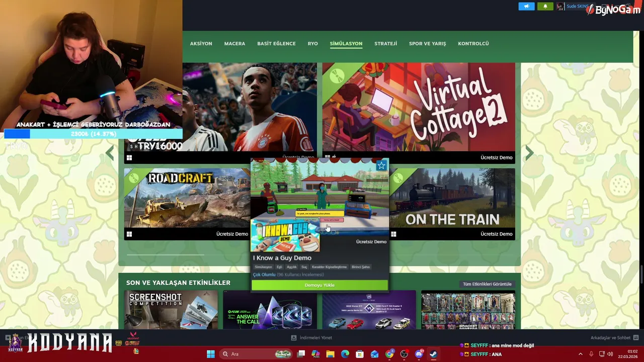Click the I Know a Guy Demo title

click(282, 258)
